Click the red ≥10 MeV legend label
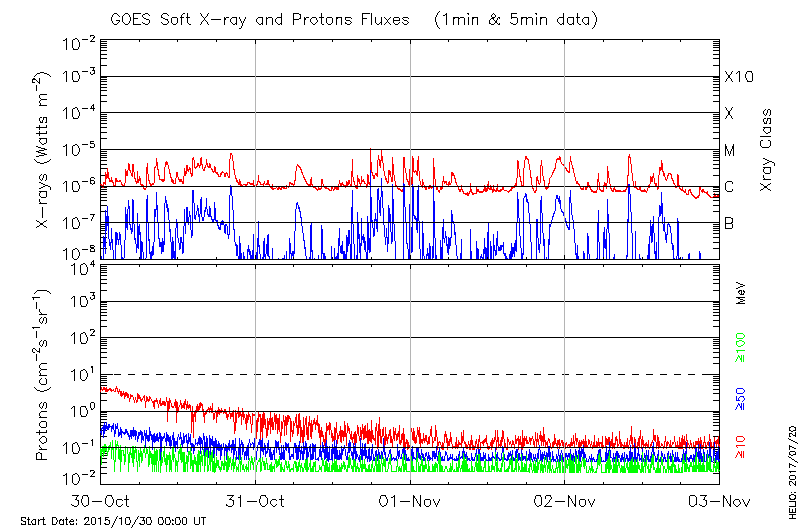This screenshot has height=530, width=800. coord(742,448)
